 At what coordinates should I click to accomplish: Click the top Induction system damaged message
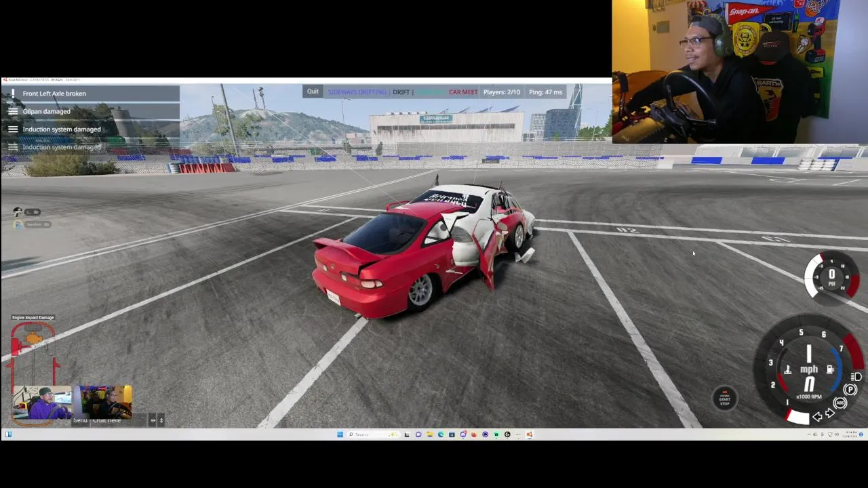tap(90, 129)
